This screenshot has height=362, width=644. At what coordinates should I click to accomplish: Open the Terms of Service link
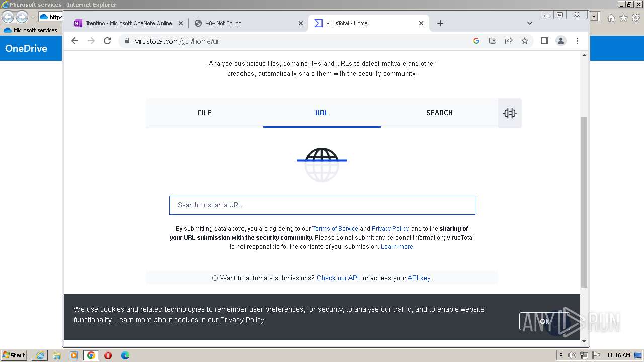[335, 228]
